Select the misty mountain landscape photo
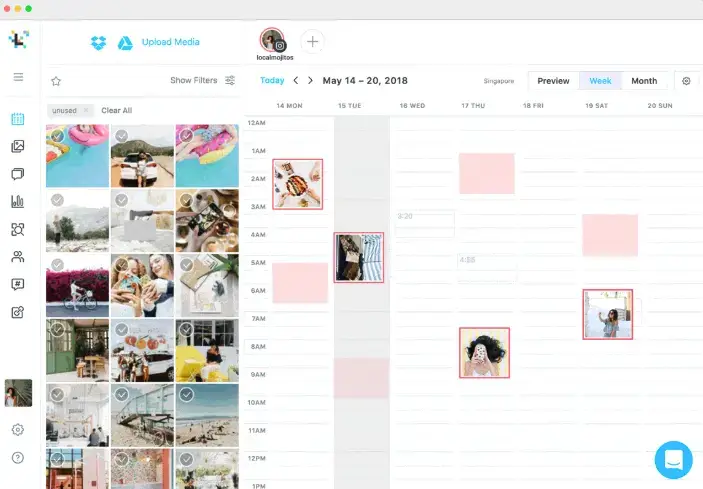The image size is (703, 489). 78,221
